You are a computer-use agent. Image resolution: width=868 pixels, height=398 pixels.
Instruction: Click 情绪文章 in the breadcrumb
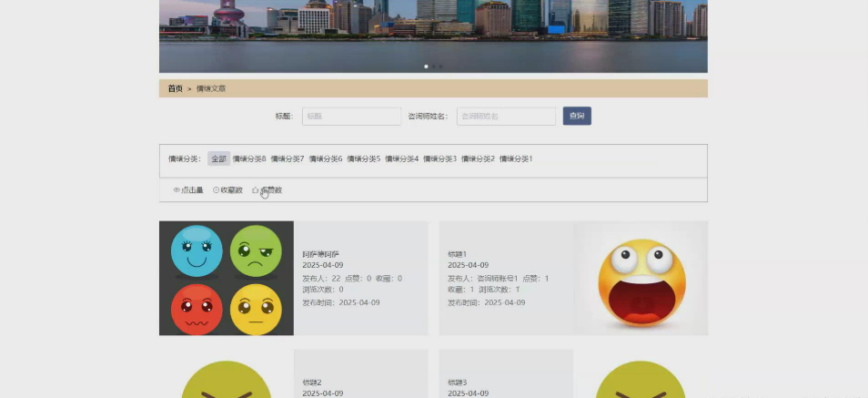tap(211, 88)
